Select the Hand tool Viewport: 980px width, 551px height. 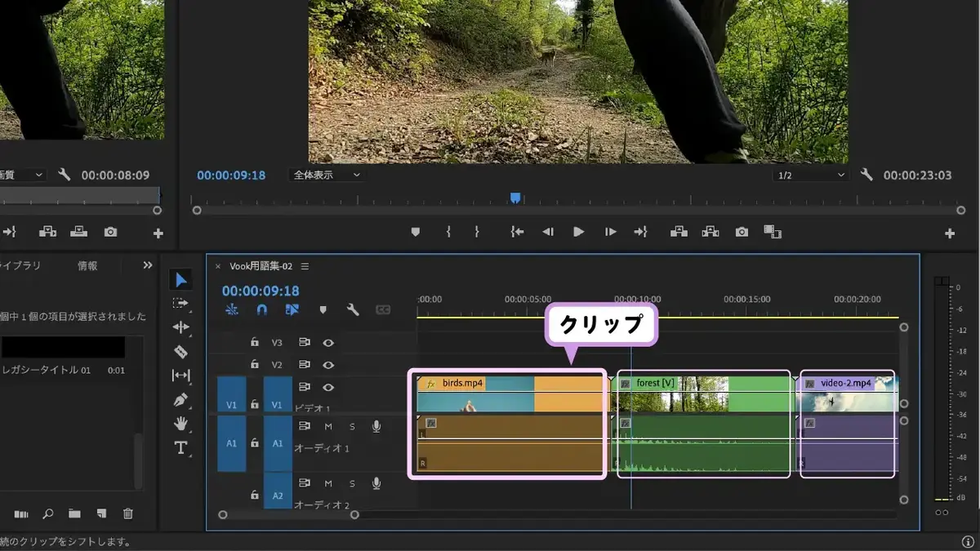180,424
